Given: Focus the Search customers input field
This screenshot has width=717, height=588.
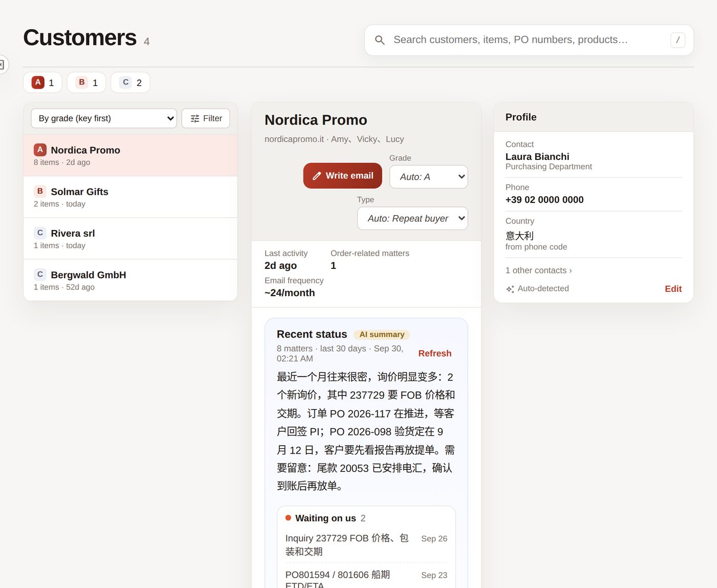Looking at the screenshot, I should pyautogui.click(x=529, y=40).
